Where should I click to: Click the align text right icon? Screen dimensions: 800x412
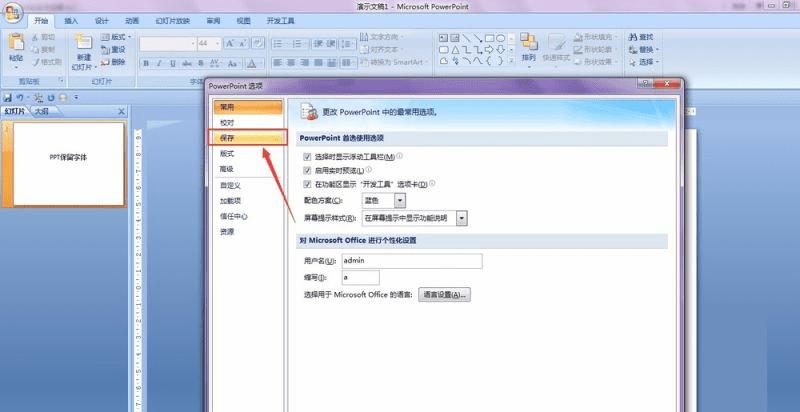305,63
